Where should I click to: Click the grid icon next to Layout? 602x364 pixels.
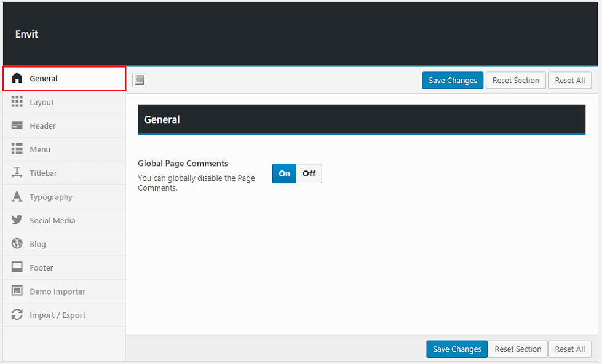(x=17, y=102)
